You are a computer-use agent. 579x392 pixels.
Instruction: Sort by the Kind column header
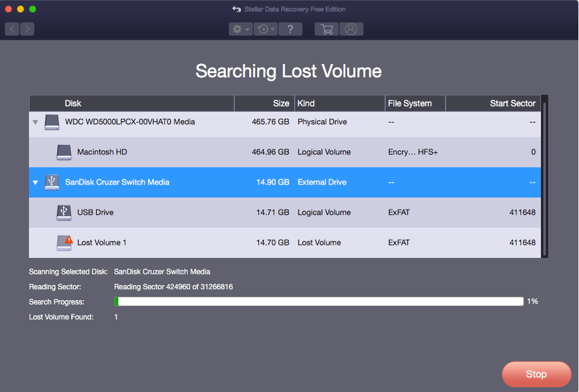click(340, 103)
